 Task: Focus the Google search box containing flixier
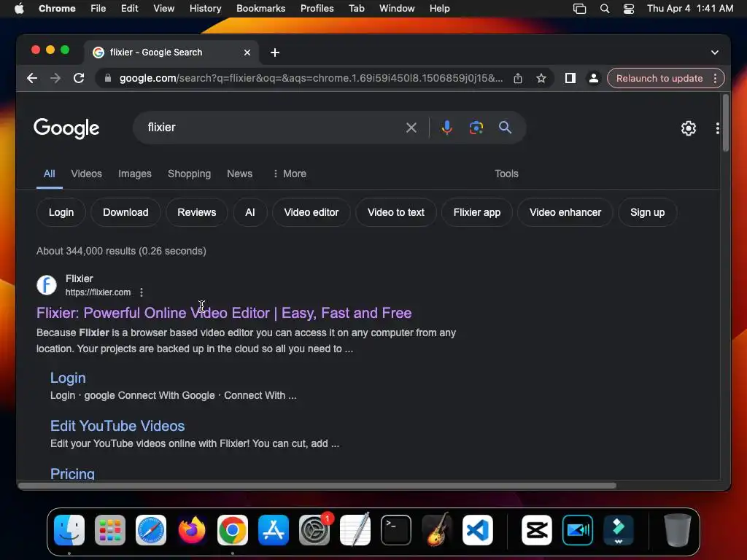271,128
